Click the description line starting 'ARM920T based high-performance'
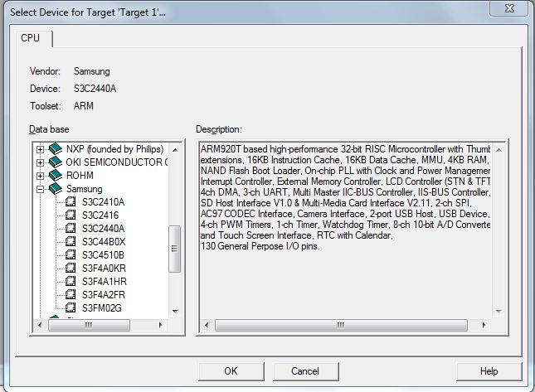535x392 pixels. [x=345, y=149]
